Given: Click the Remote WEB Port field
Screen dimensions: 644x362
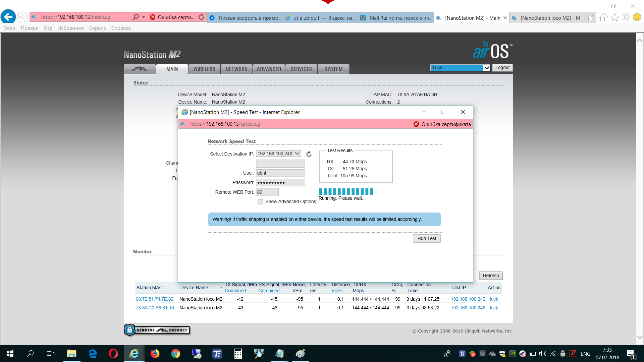Looking at the screenshot, I should (267, 192).
